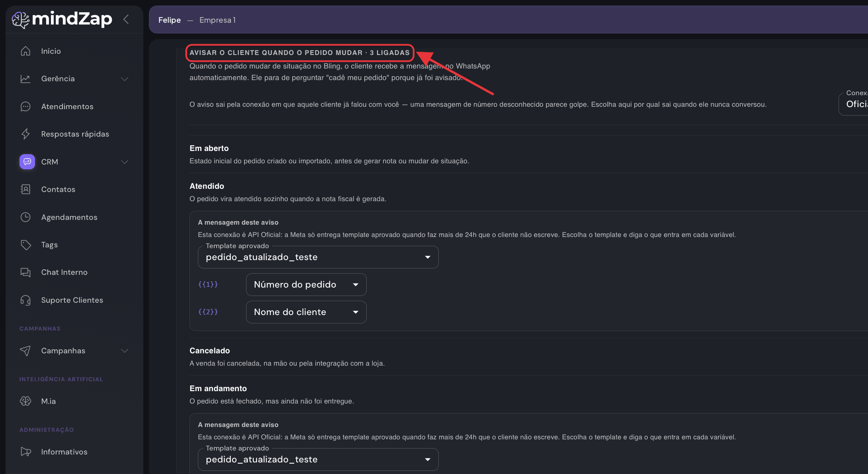Screen dimensions: 868x474
Task: Open Agendamentos clock icon
Action: pyautogui.click(x=25, y=217)
